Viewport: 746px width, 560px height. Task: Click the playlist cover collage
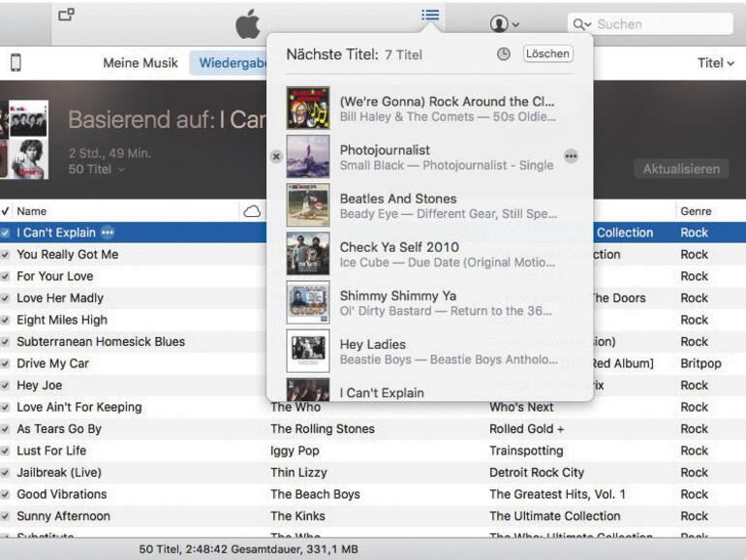coord(24,140)
